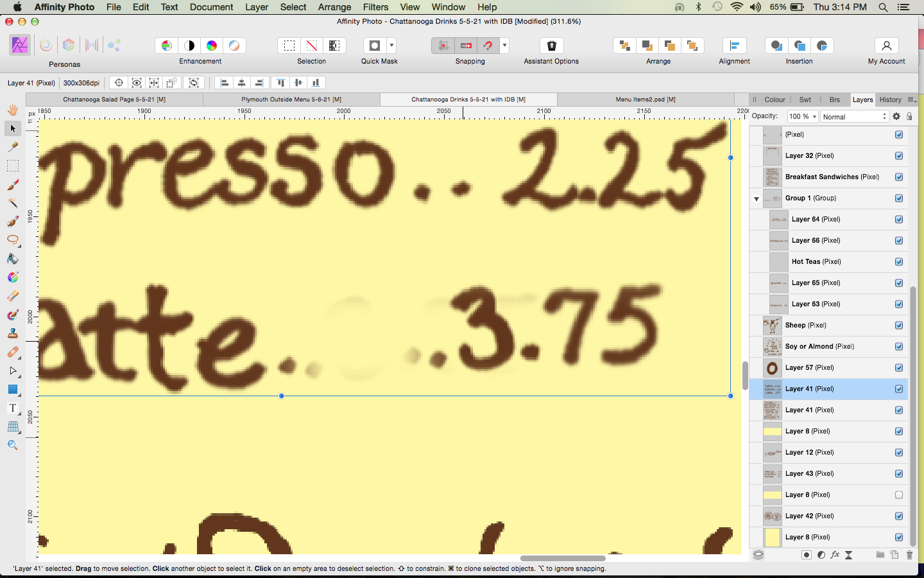Delete layer with trash icon
The width and height of the screenshot is (924, 578).
coord(909,555)
